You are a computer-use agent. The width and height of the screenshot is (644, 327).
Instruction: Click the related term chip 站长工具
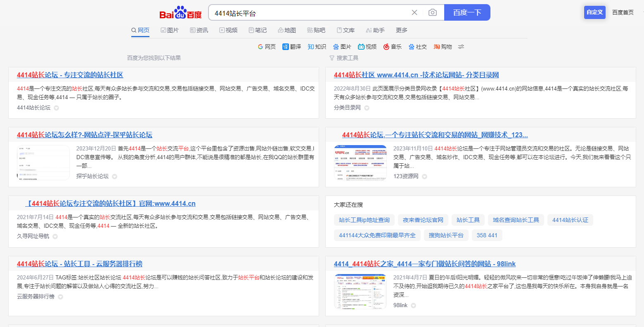tap(468, 220)
